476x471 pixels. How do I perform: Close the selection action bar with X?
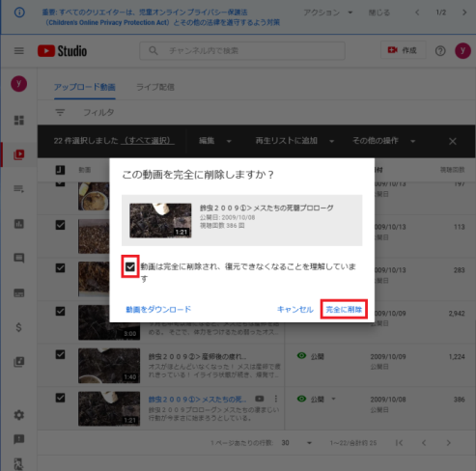point(453,141)
